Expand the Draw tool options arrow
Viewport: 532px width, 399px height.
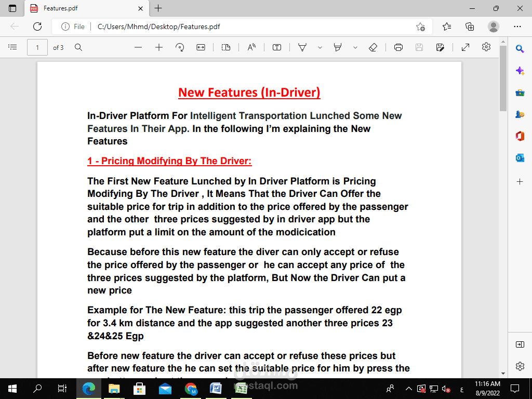point(320,47)
